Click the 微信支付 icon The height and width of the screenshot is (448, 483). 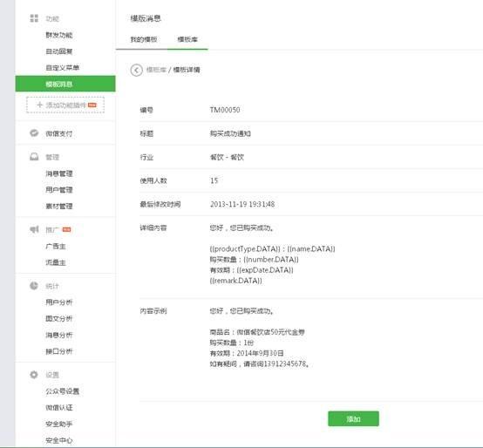[x=34, y=133]
